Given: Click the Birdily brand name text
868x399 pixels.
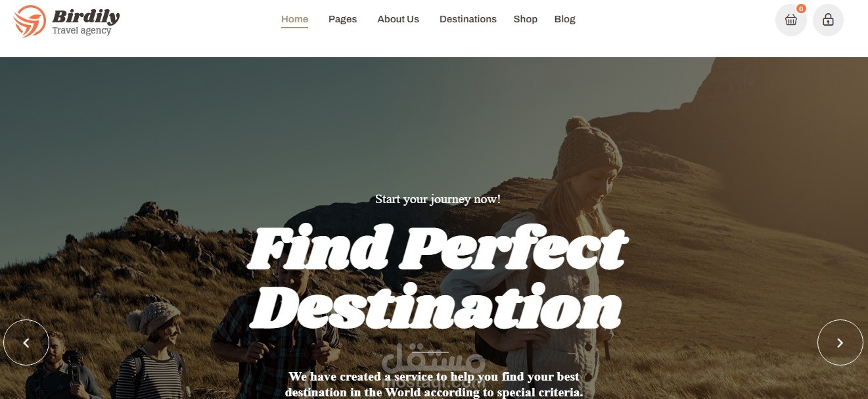Looking at the screenshot, I should [x=85, y=16].
